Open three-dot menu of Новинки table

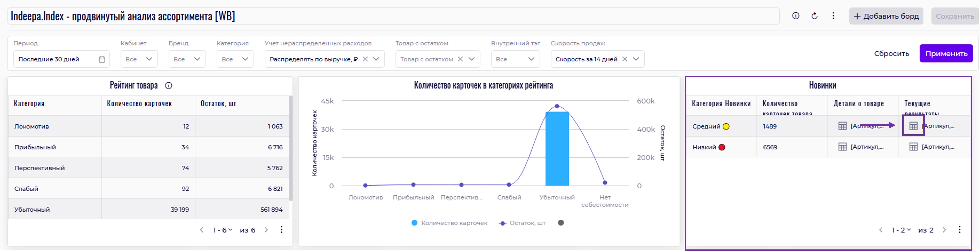point(960,230)
